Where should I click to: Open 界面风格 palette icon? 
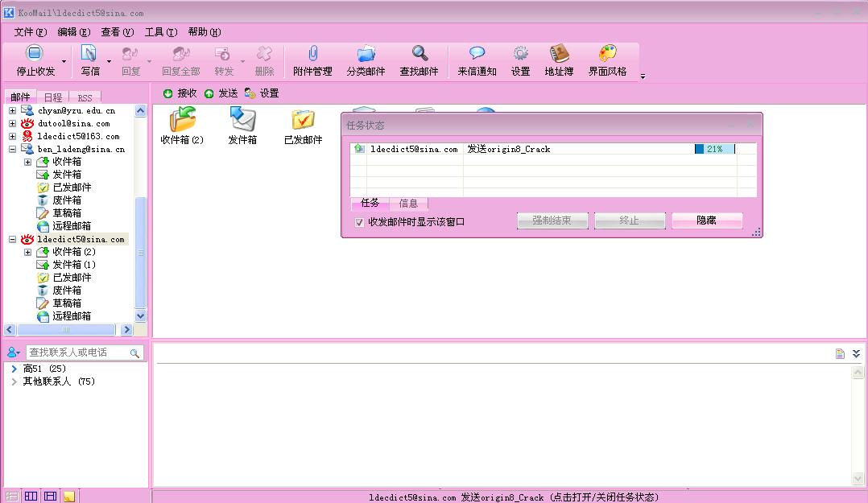(607, 53)
